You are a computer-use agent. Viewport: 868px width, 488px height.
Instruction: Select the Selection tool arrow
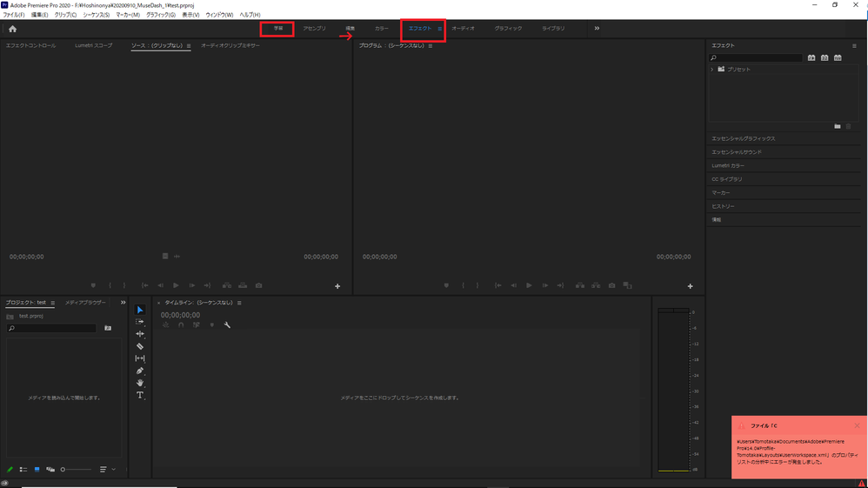tap(140, 310)
